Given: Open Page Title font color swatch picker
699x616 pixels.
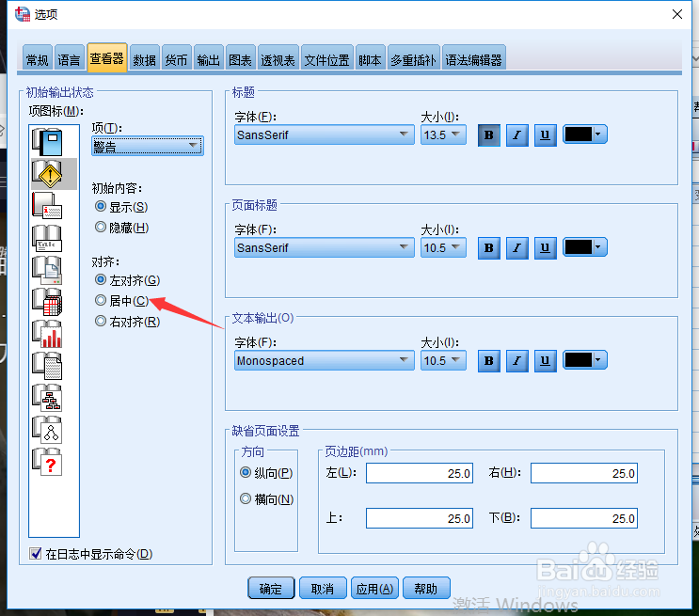Looking at the screenshot, I should (x=585, y=247).
